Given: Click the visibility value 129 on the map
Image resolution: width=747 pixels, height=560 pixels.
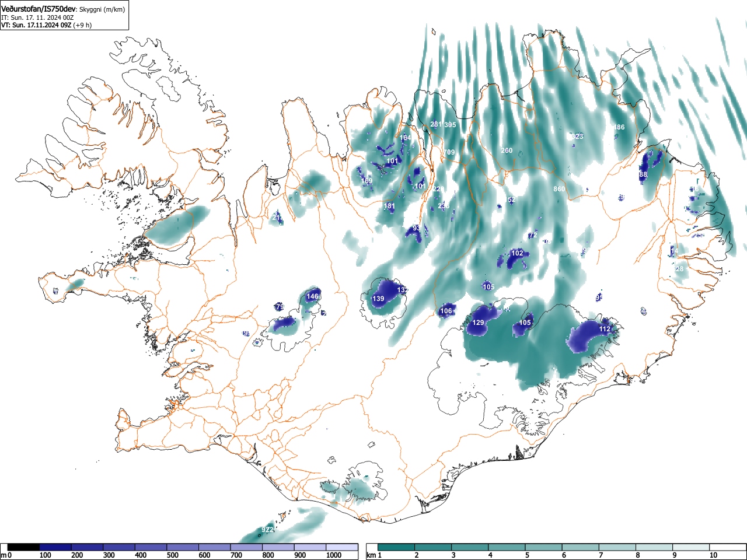Looking at the screenshot, I should [478, 323].
